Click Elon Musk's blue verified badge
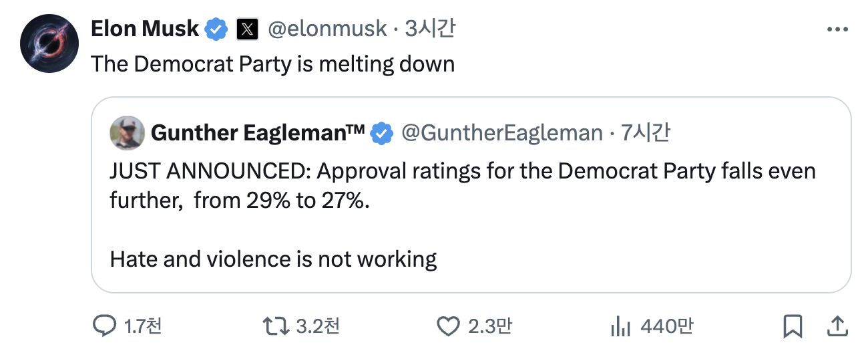The width and height of the screenshot is (868, 353). [x=216, y=29]
